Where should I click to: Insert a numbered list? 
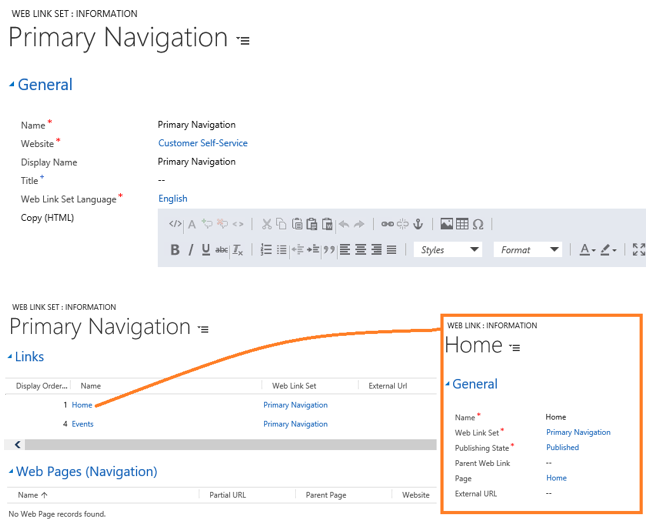266,250
